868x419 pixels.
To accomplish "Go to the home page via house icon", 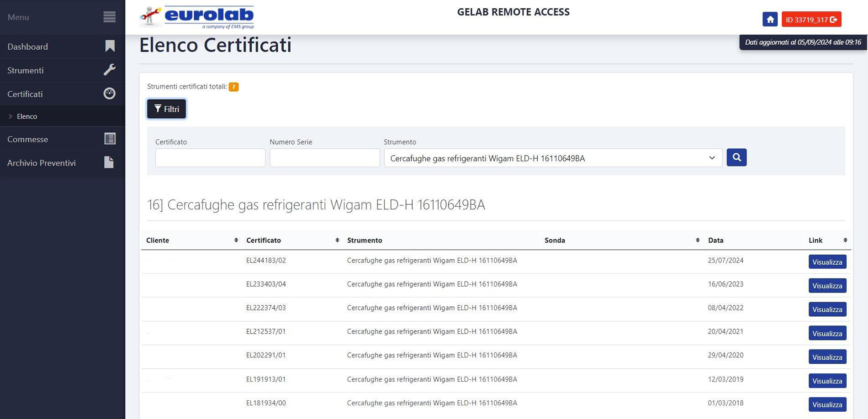I will pyautogui.click(x=770, y=19).
